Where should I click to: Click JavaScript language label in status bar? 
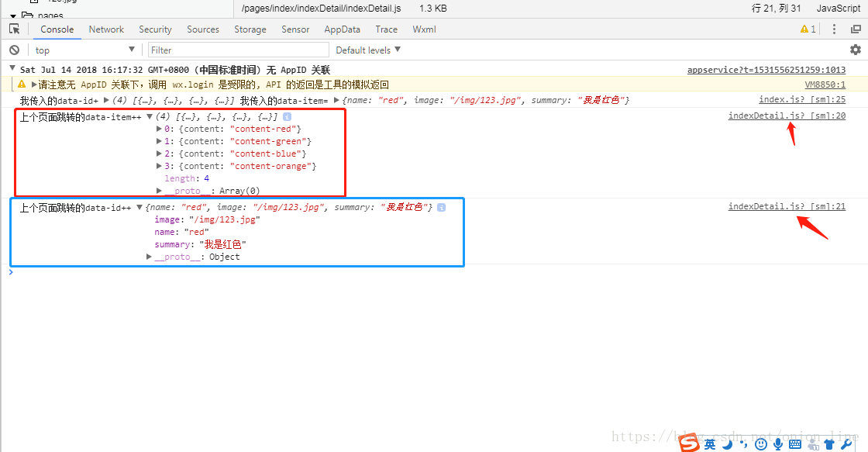(x=838, y=9)
